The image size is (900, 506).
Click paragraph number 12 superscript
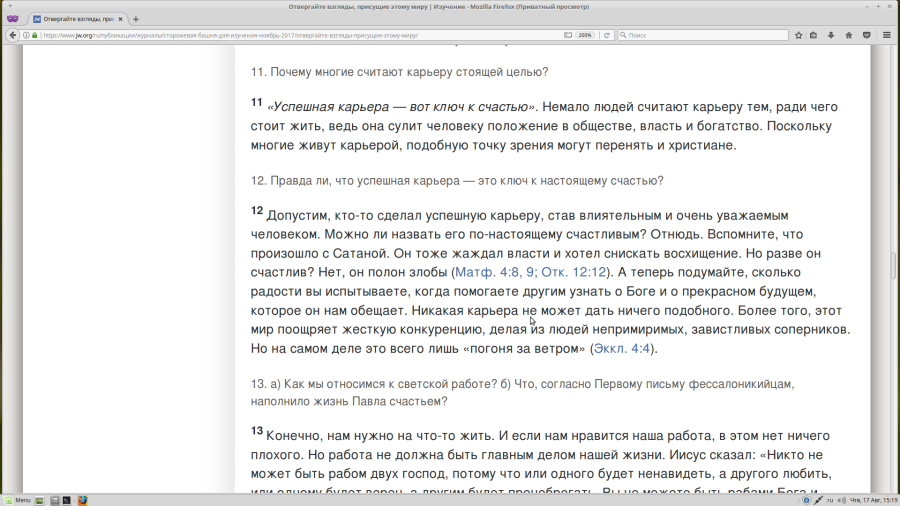click(x=257, y=211)
